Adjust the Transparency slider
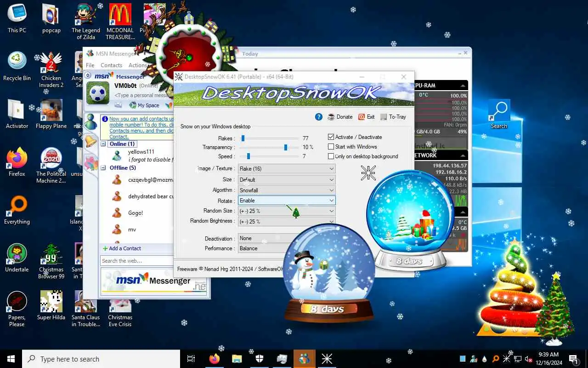Image resolution: width=588 pixels, height=368 pixels. 286,147
